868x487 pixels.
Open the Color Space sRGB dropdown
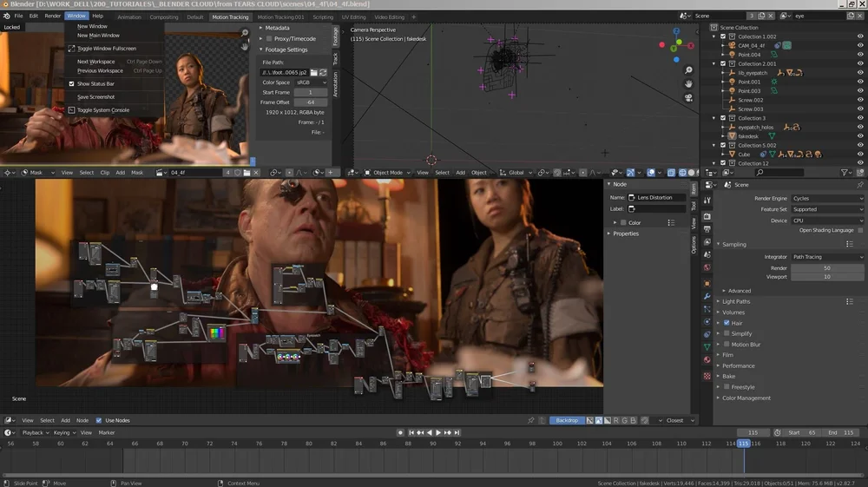pyautogui.click(x=311, y=82)
